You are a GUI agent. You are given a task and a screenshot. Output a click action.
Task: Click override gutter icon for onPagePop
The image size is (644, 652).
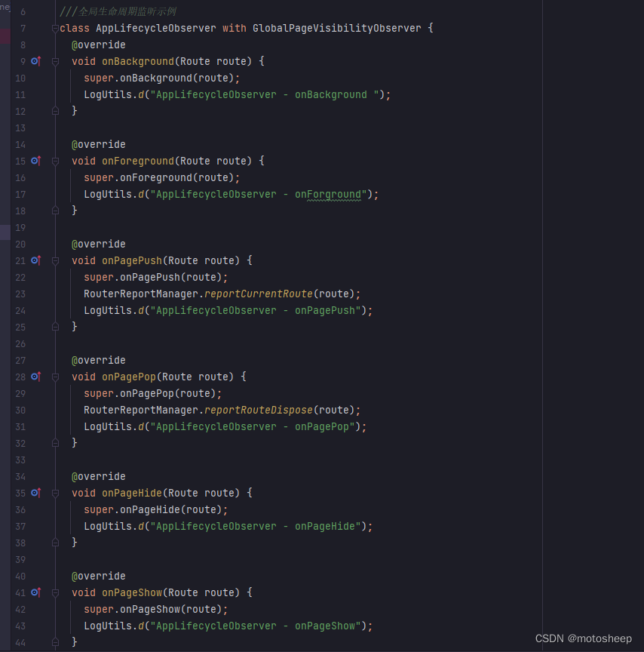tap(36, 377)
